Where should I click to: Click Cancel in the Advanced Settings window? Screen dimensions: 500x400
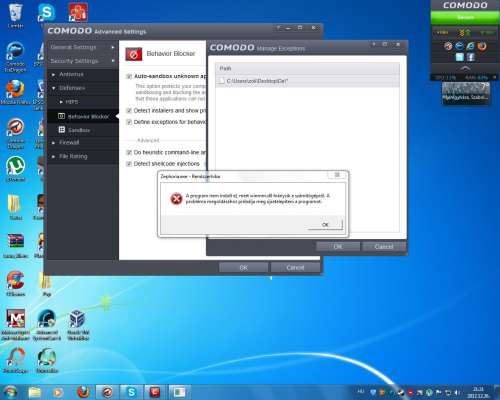click(x=295, y=267)
